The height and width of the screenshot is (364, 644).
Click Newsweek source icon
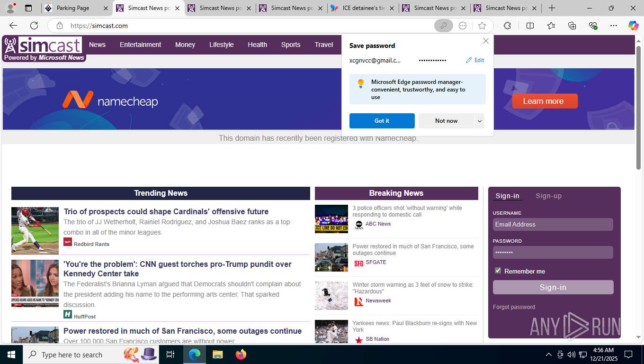[x=358, y=301]
